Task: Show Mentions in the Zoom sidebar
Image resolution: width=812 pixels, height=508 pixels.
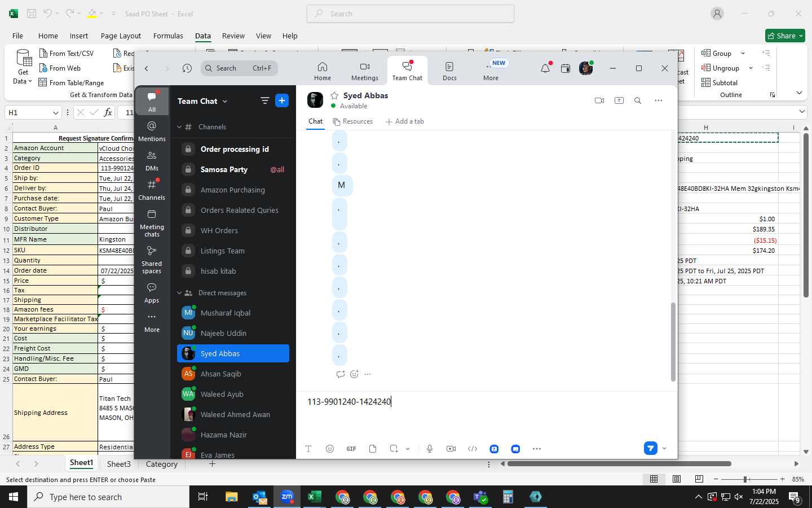Action: pyautogui.click(x=152, y=131)
